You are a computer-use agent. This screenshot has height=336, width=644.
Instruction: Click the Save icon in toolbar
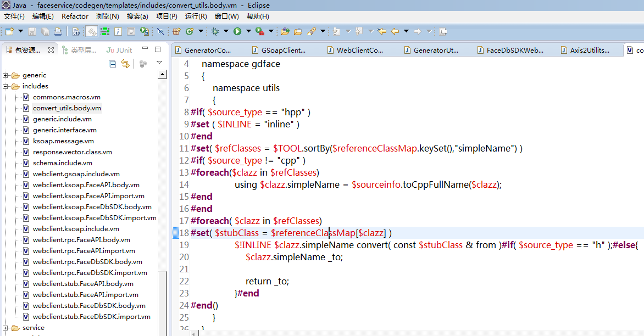click(32, 32)
